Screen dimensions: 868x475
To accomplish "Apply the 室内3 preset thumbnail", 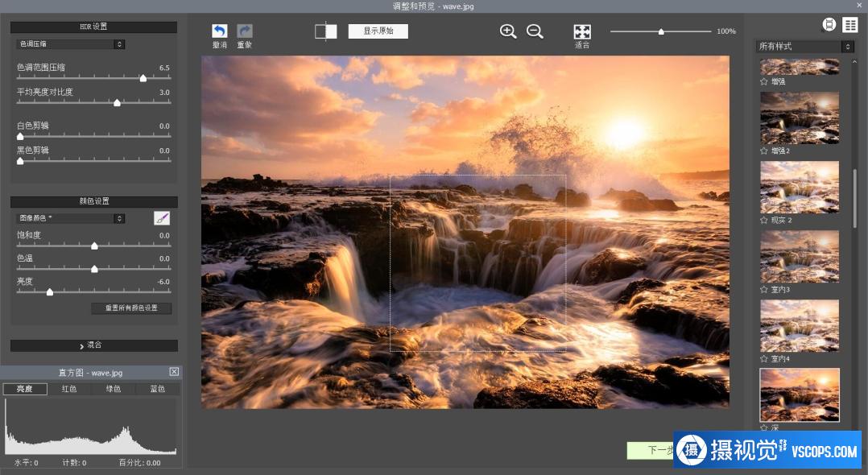I will click(x=800, y=256).
